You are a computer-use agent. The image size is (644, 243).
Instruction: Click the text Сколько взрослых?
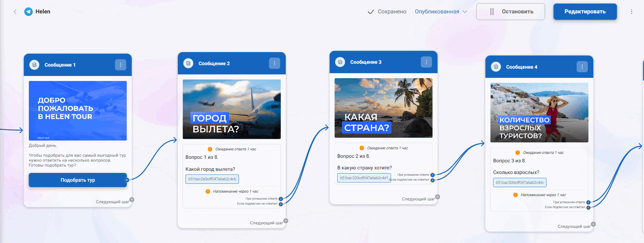click(x=516, y=172)
